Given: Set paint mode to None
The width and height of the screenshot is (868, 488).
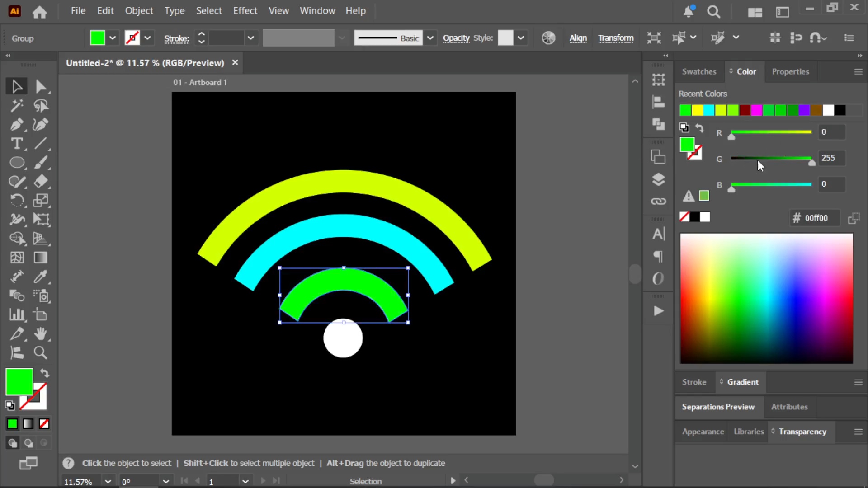Looking at the screenshot, I should 44,424.
